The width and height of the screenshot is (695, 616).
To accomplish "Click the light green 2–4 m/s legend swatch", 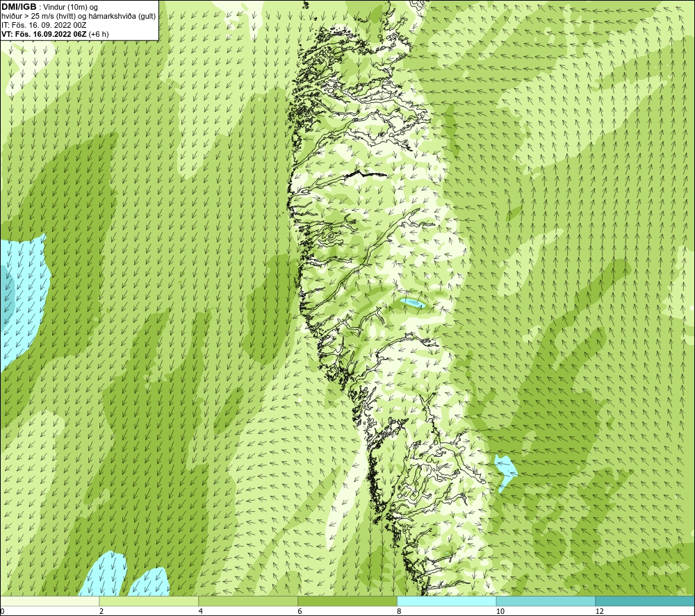I will click(x=149, y=601).
